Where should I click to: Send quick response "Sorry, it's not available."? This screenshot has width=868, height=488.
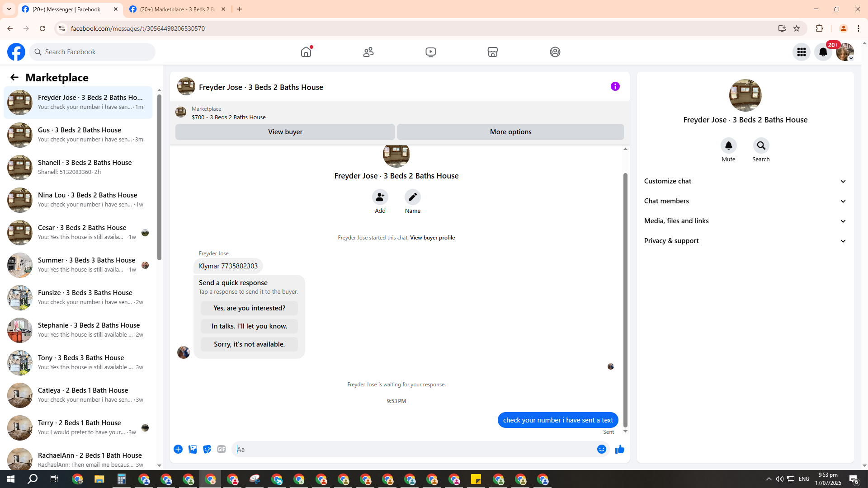(x=250, y=344)
